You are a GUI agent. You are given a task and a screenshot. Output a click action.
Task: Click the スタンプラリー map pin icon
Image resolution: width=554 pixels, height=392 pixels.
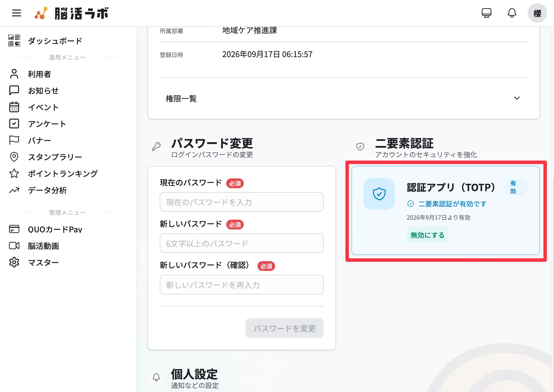14,157
